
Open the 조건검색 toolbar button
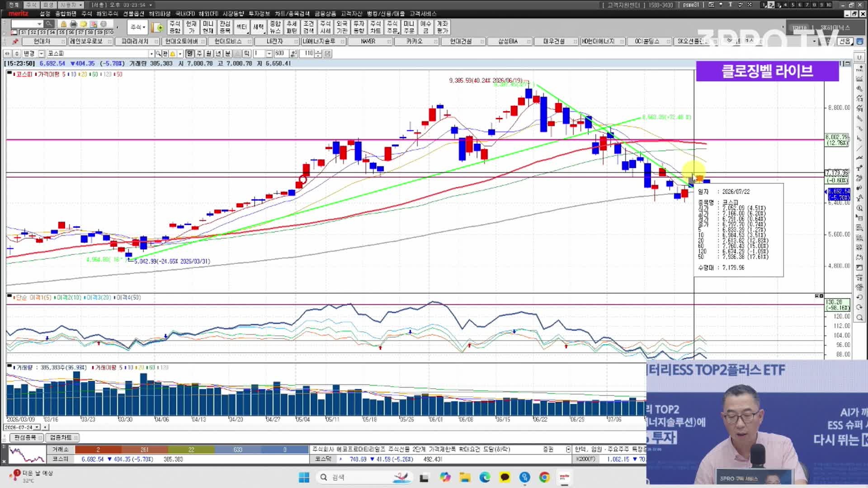308,27
